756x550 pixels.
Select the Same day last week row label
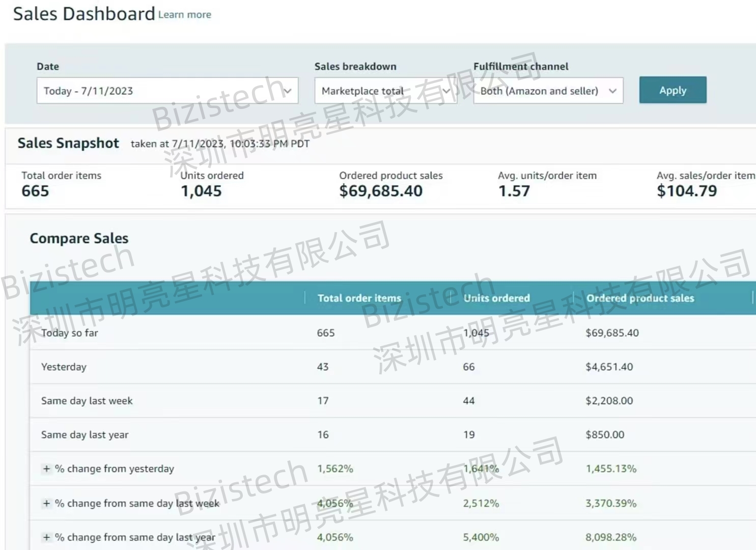coord(87,401)
